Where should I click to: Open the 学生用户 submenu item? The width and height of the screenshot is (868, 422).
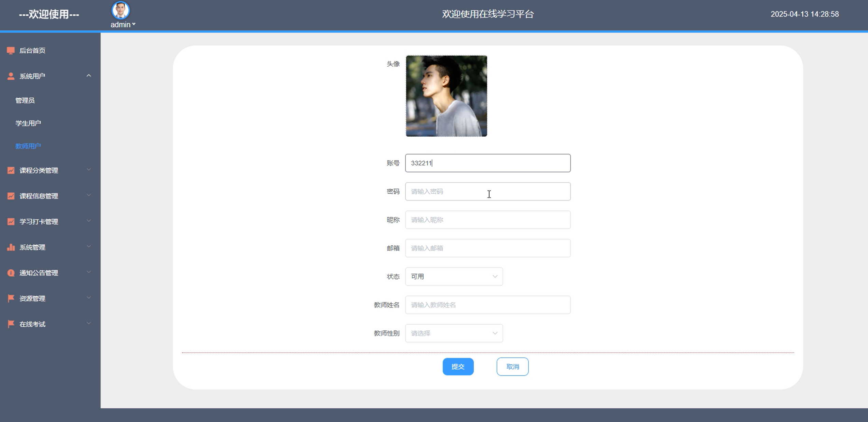[x=28, y=123]
